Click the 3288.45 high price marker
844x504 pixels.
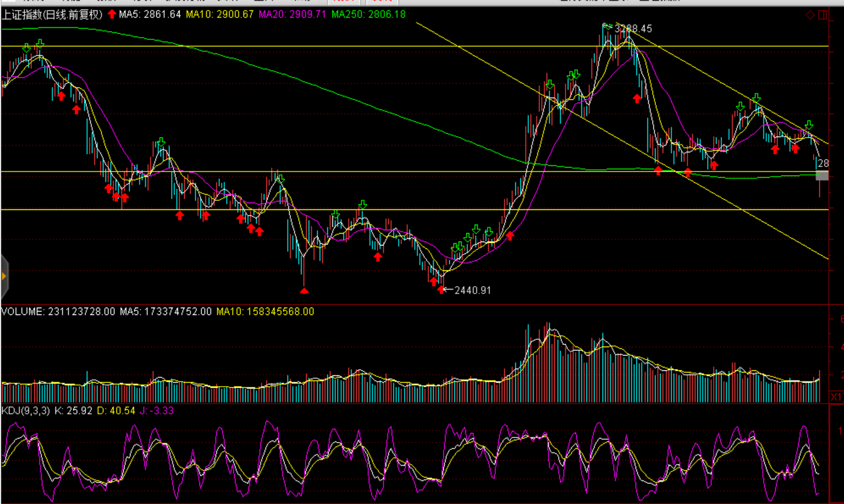pos(633,28)
